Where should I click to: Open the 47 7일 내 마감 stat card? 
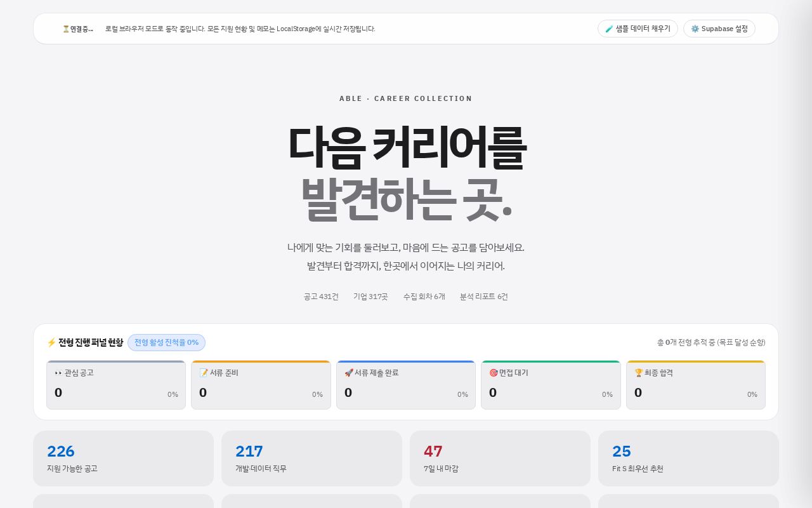[x=500, y=458]
